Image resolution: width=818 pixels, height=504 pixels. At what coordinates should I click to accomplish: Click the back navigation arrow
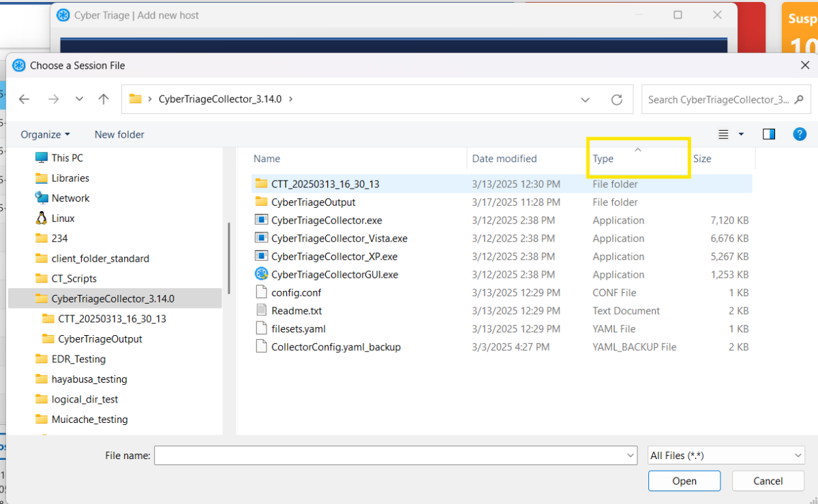click(24, 99)
